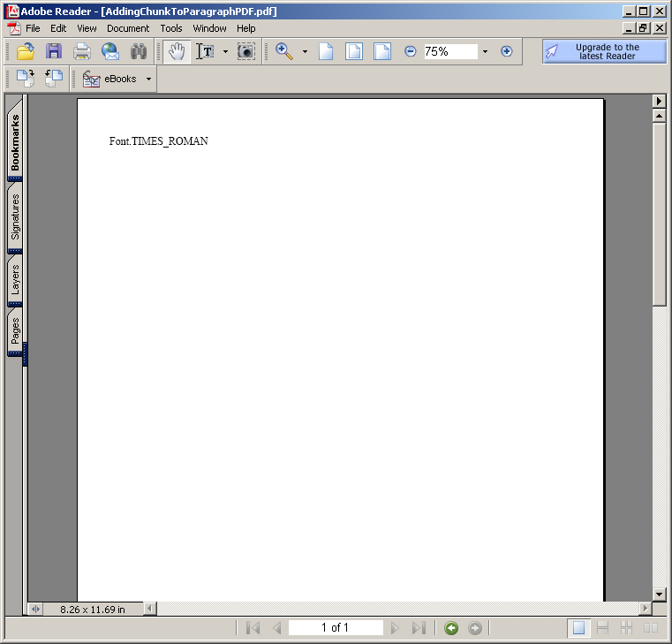Viewport: 672px width, 644px height.
Task: Email the document with the globe-envelope icon
Action: [x=110, y=51]
